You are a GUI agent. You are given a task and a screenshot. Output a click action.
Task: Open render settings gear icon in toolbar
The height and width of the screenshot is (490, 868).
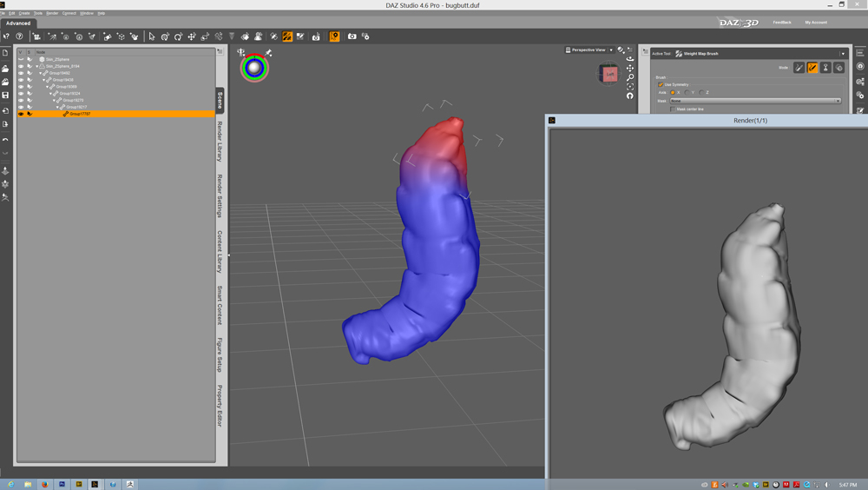pyautogui.click(x=365, y=36)
